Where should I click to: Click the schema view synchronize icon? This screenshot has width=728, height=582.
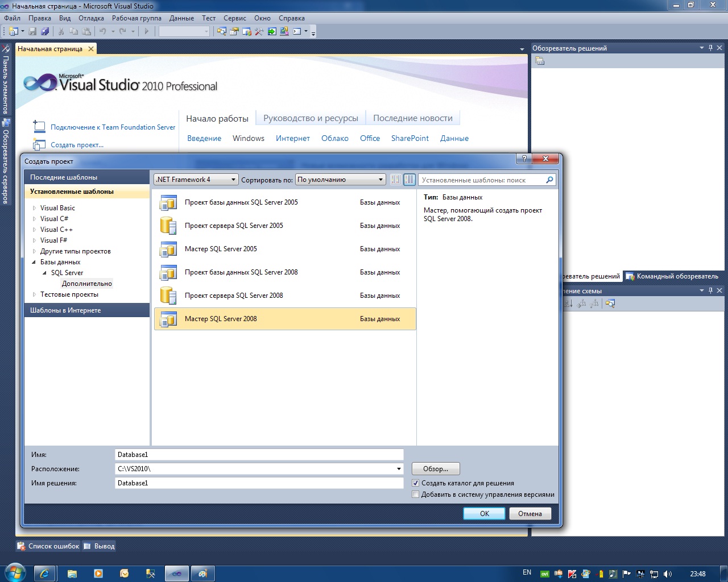(610, 304)
